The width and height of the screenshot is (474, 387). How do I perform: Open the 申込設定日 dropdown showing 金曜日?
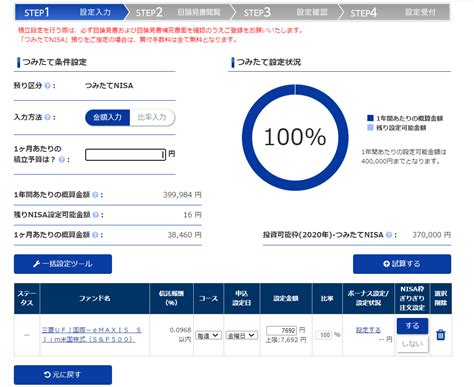click(x=242, y=336)
